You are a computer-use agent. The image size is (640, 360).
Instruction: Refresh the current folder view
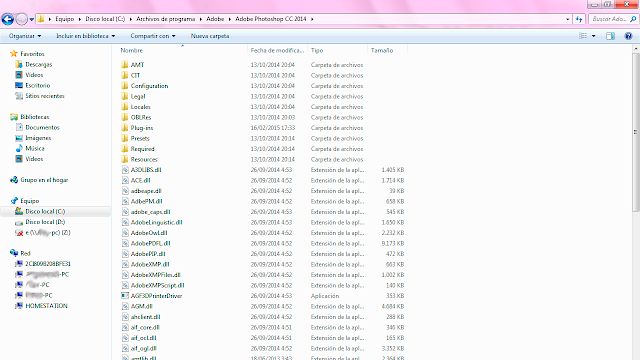(579, 19)
